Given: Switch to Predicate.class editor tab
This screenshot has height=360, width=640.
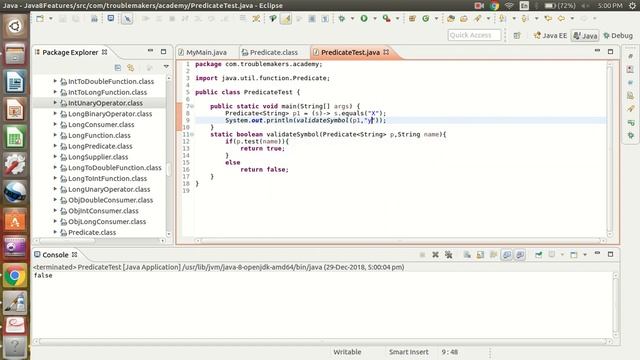Looking at the screenshot, I should click(x=270, y=52).
